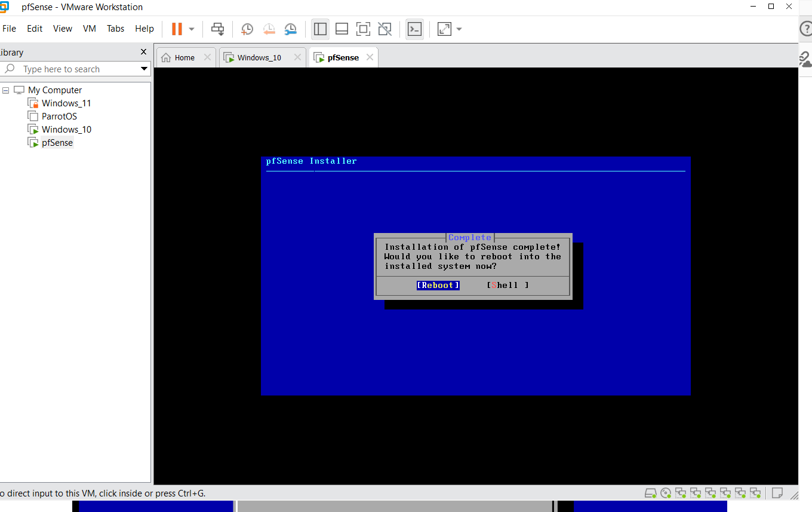Open the stretch mode dropdown arrow

tap(459, 29)
